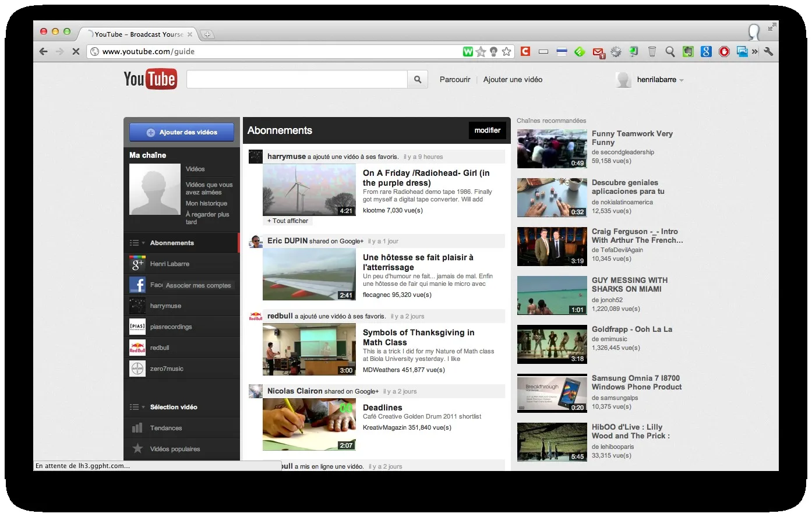
Task: Open the Feedly green extension icon
Action: point(580,51)
